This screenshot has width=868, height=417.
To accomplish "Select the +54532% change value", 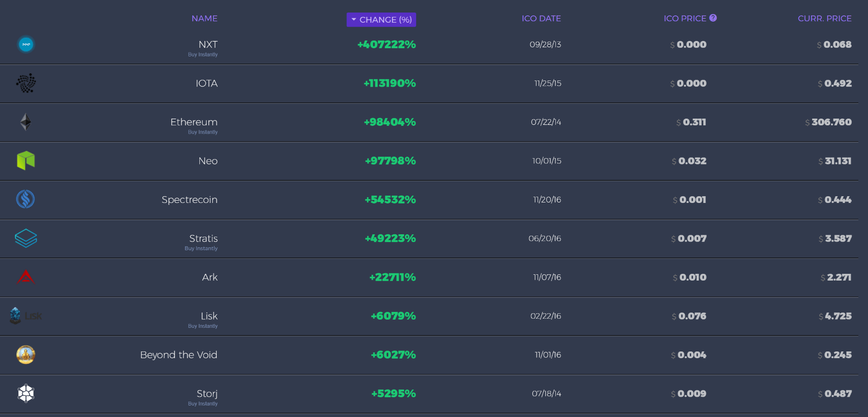I will (x=391, y=200).
